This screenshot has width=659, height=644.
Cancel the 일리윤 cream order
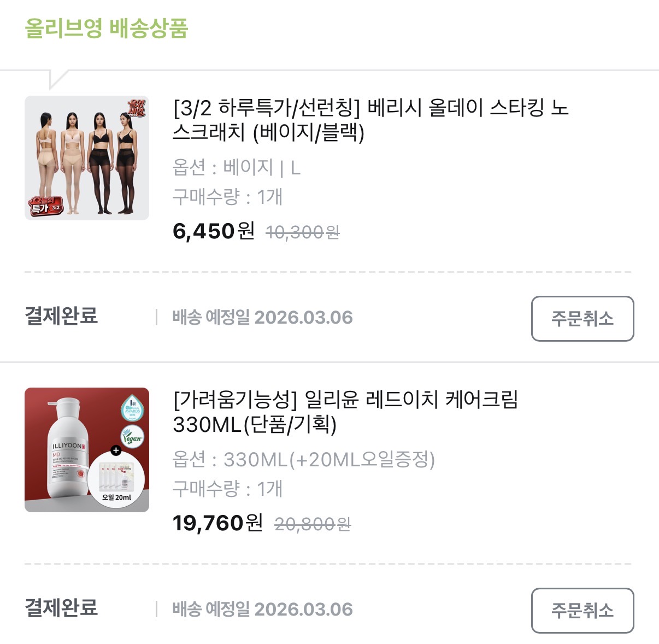pos(582,611)
